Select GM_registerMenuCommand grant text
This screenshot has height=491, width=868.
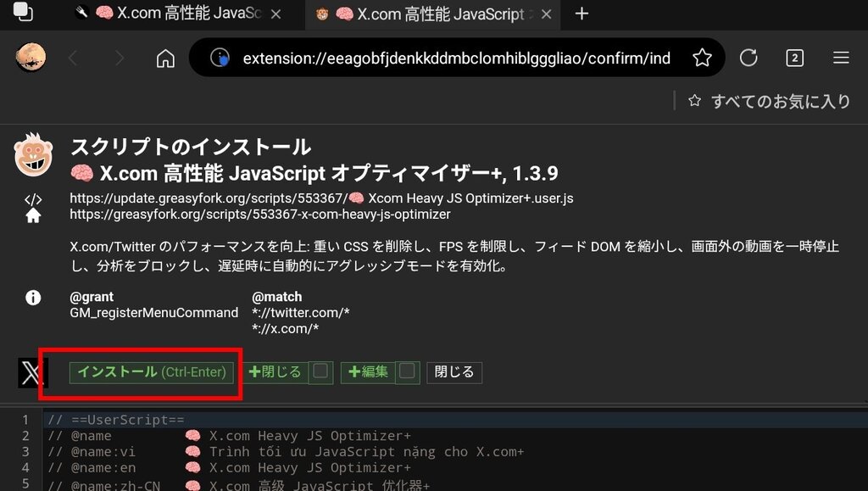tap(154, 313)
